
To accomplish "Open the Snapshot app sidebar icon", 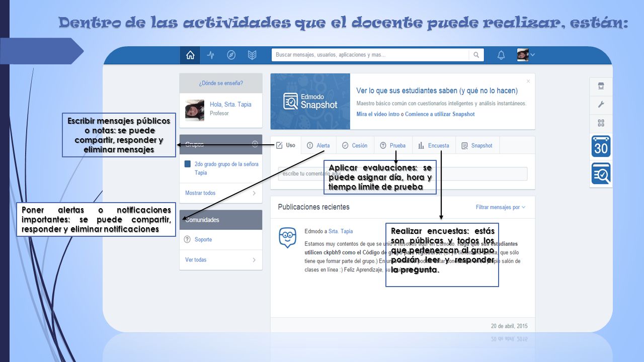I will point(601,173).
